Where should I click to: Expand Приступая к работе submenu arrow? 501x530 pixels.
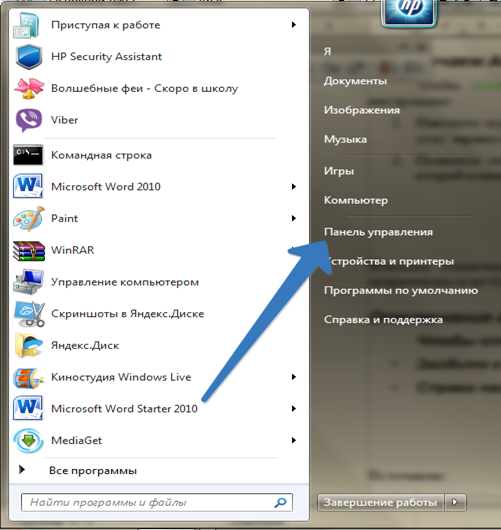pyautogui.click(x=294, y=25)
